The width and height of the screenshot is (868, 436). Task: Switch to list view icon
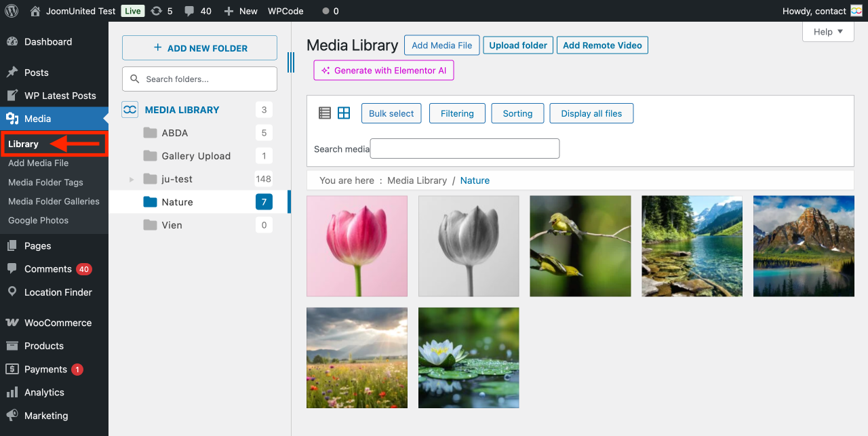(325, 113)
